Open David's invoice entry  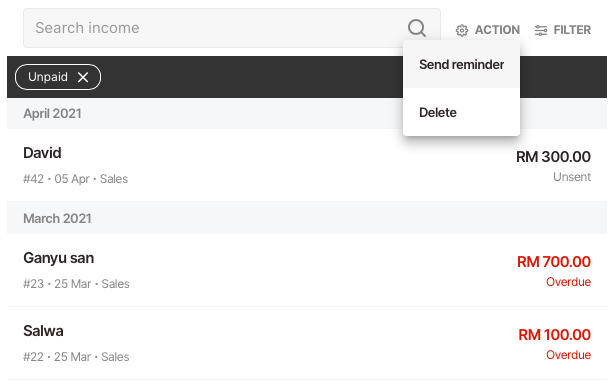click(x=307, y=165)
